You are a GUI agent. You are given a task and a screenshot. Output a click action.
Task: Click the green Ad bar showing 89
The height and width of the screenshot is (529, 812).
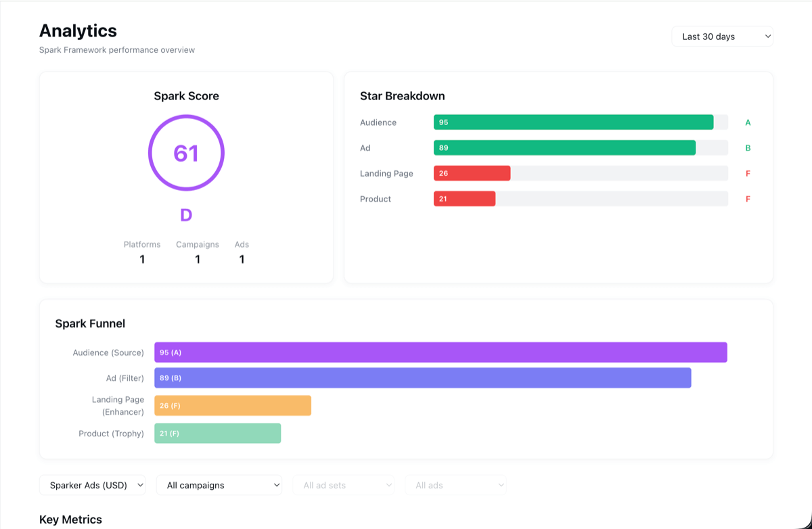(564, 148)
